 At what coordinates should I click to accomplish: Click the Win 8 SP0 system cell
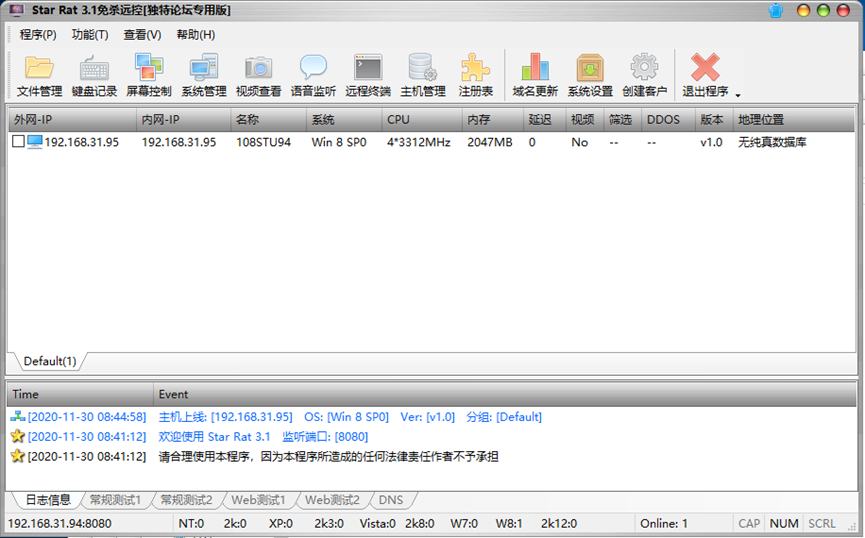339,142
